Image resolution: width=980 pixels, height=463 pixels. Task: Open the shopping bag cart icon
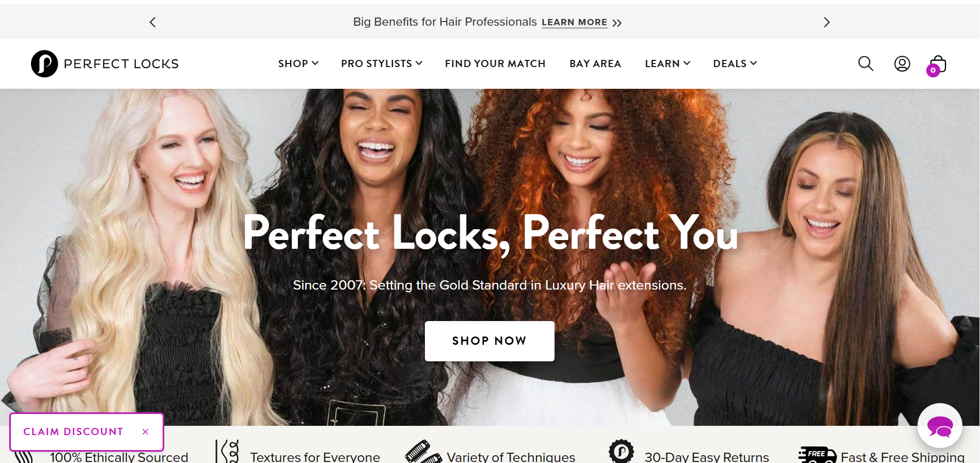coord(937,66)
